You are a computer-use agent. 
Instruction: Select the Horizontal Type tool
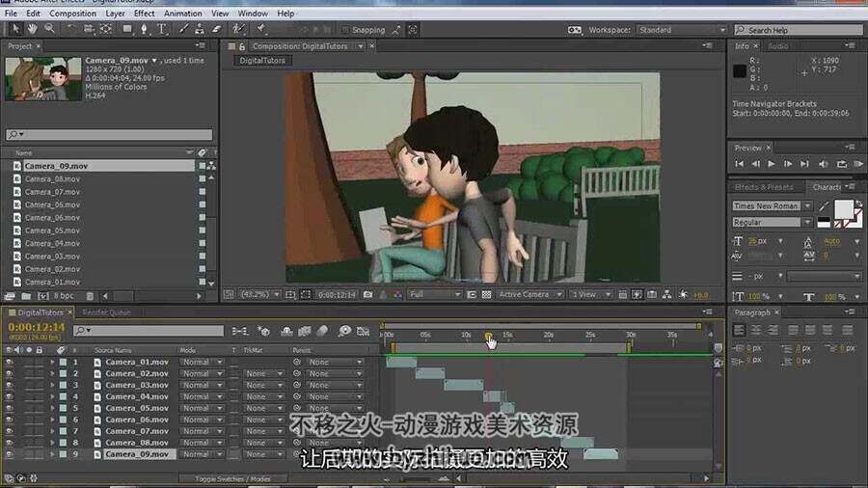tap(162, 29)
